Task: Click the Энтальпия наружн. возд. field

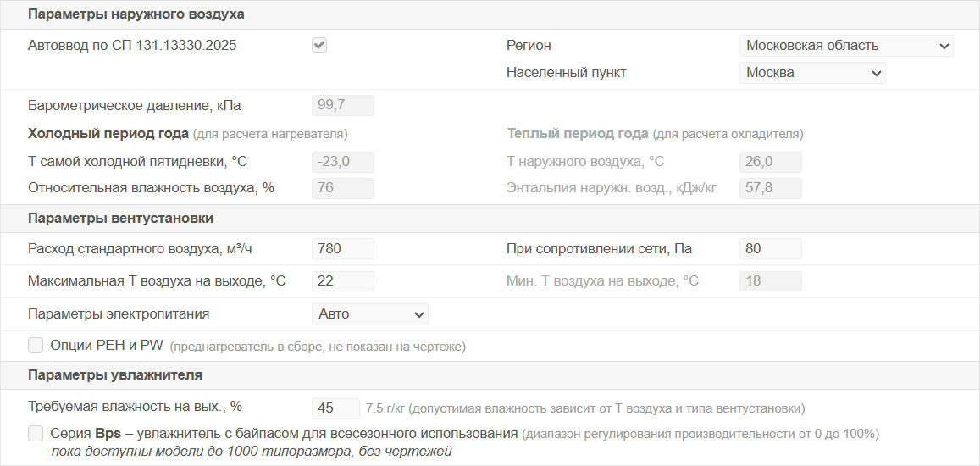Action: (770, 188)
